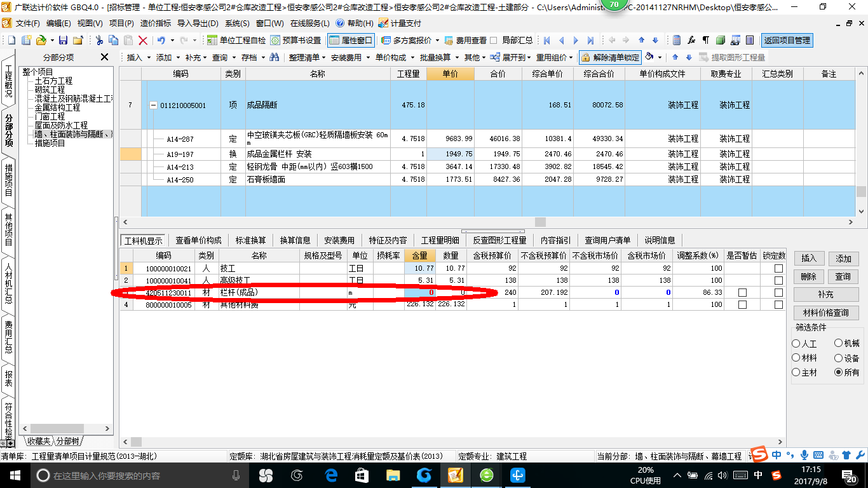Click the fx formula icon
868x488 pixels.
tap(691, 40)
